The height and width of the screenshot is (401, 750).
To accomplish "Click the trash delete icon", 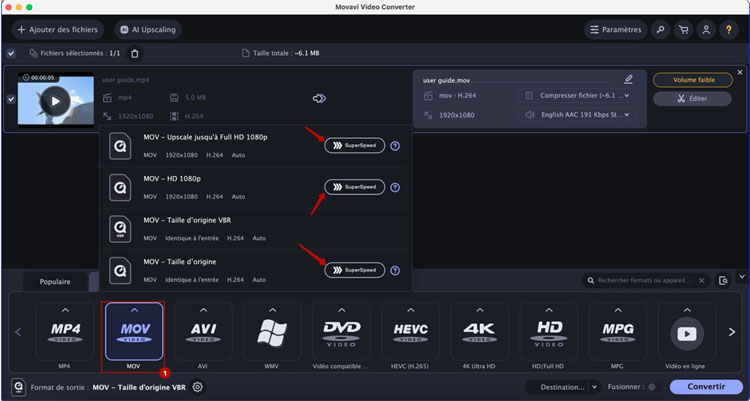I will (135, 54).
